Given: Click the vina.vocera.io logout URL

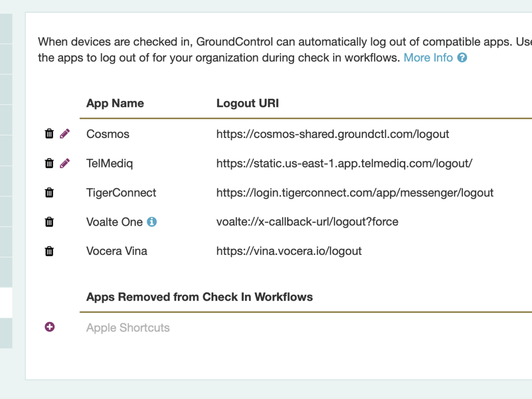Looking at the screenshot, I should tap(289, 251).
